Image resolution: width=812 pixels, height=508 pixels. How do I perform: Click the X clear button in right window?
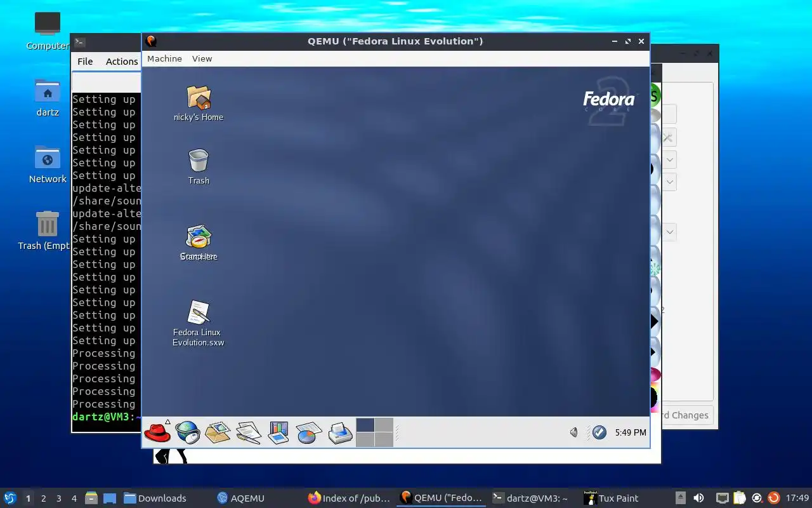pos(669,137)
